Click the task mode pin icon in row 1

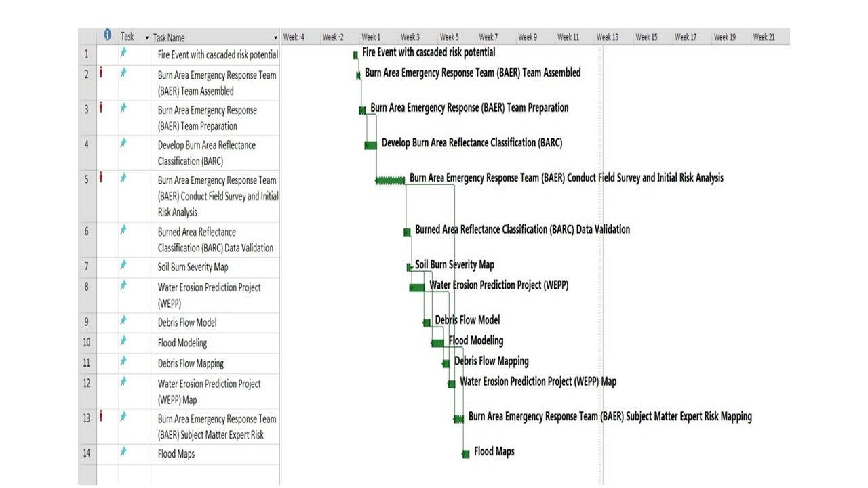click(x=123, y=52)
